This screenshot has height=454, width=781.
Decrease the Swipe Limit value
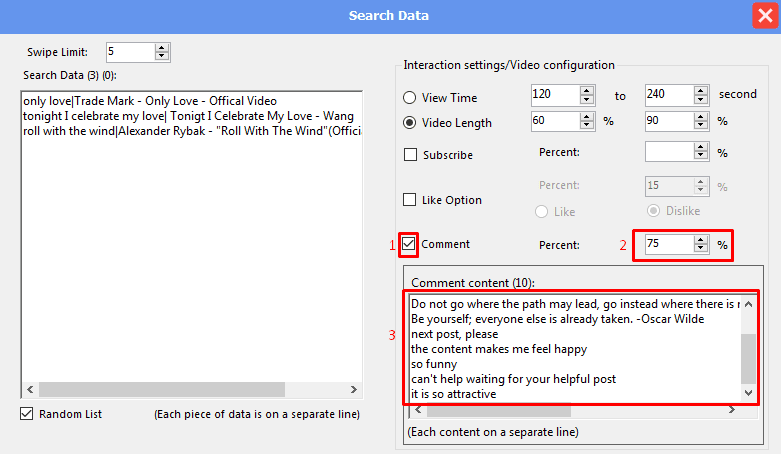161,56
